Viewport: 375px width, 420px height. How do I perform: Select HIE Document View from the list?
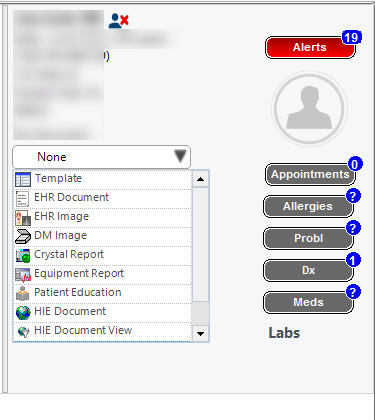(103, 332)
